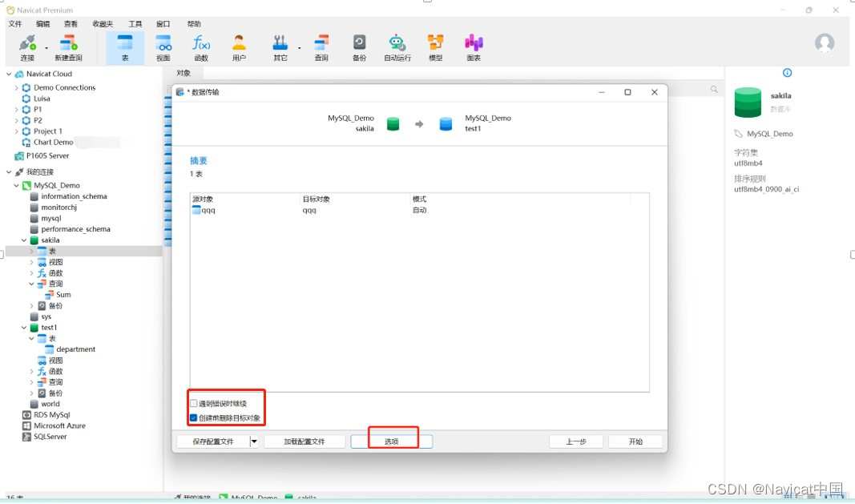Open the Help (帮助) menu
Viewport: 855px width, 504px height.
(194, 23)
